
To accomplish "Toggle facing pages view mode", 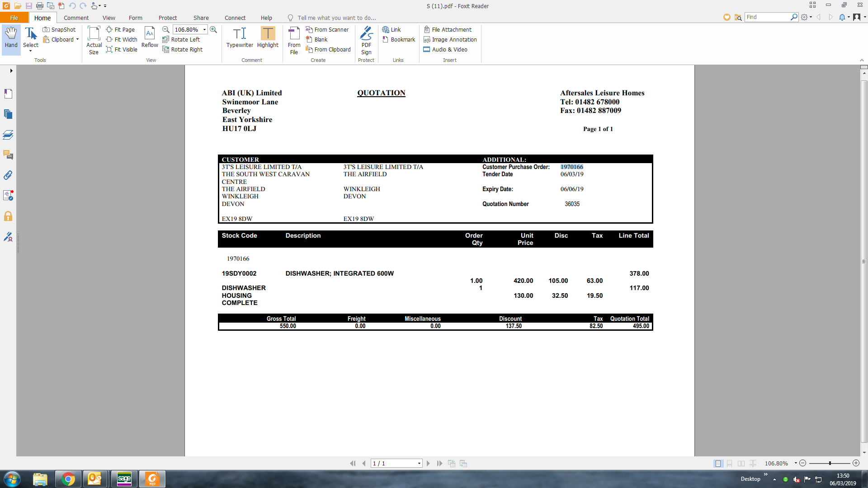I will [741, 464].
